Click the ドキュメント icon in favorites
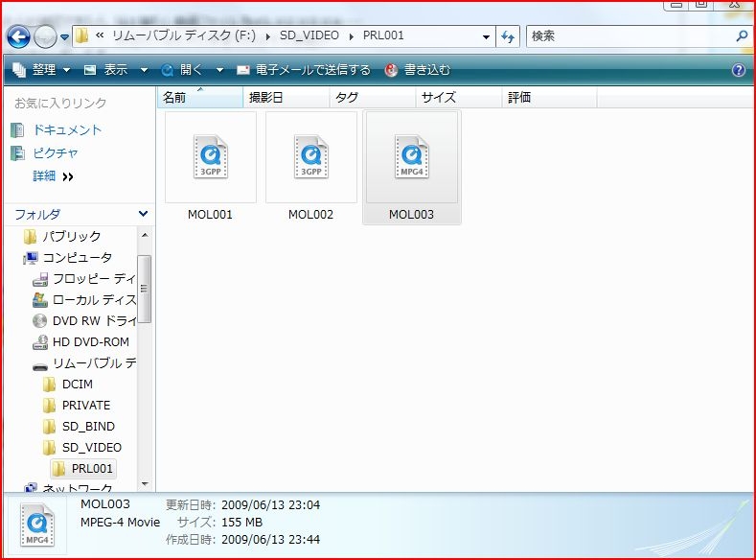The width and height of the screenshot is (756, 560). coord(18,129)
